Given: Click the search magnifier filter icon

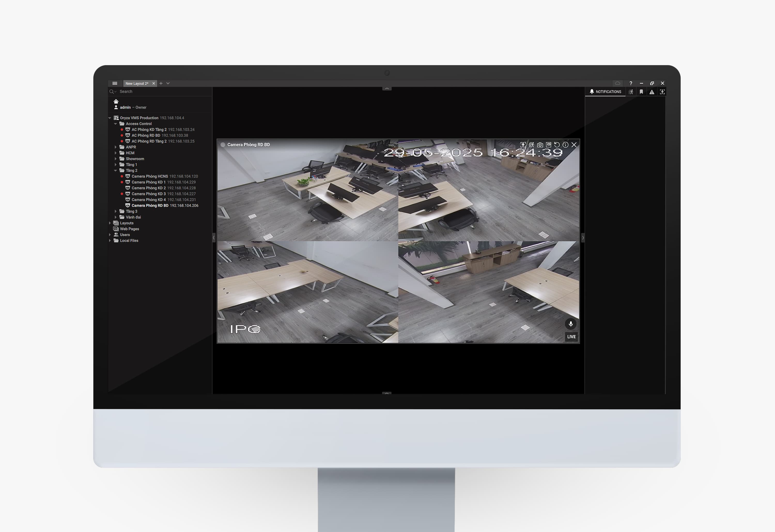Looking at the screenshot, I should [112, 91].
